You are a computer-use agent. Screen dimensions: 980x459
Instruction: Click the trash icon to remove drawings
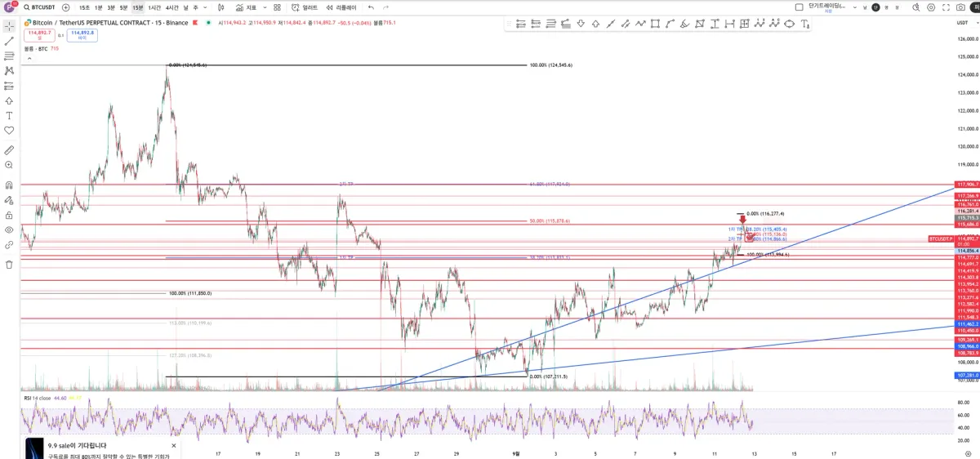point(9,265)
